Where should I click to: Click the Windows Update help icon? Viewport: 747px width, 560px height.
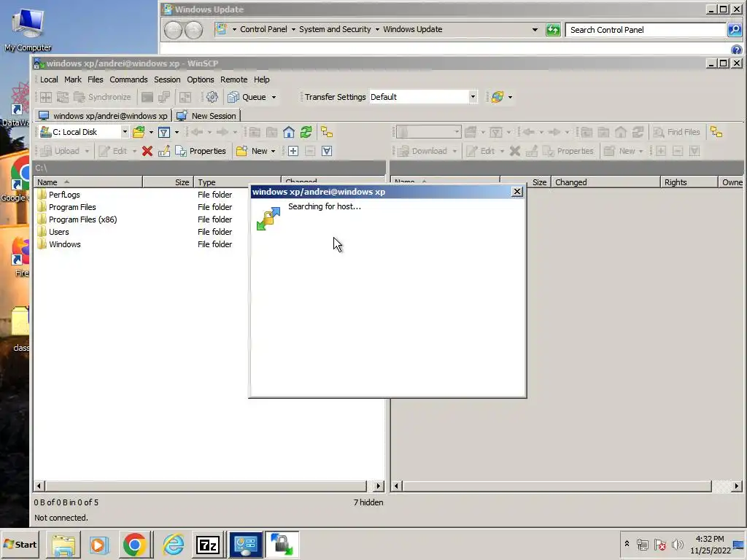coord(737,50)
